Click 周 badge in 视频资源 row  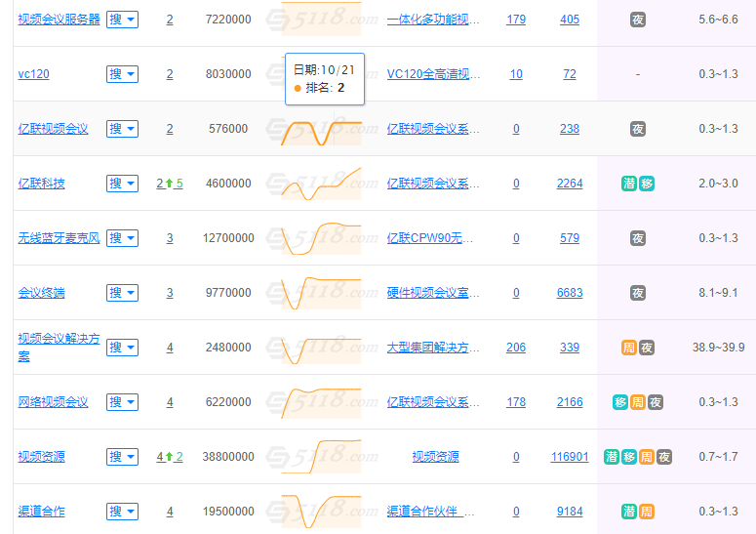[647, 457]
